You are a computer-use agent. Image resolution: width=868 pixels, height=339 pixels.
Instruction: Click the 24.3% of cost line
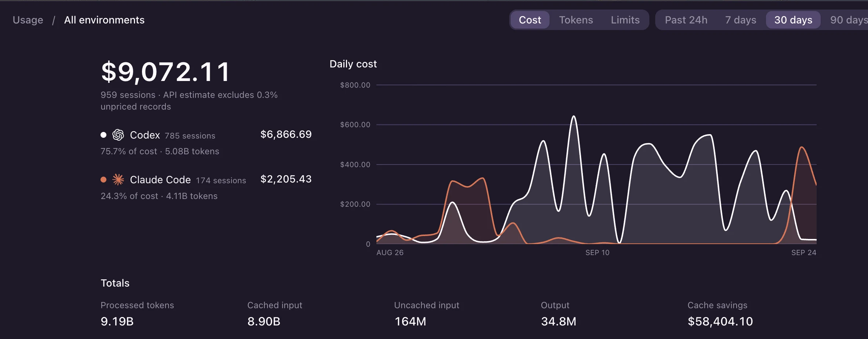pos(159,196)
